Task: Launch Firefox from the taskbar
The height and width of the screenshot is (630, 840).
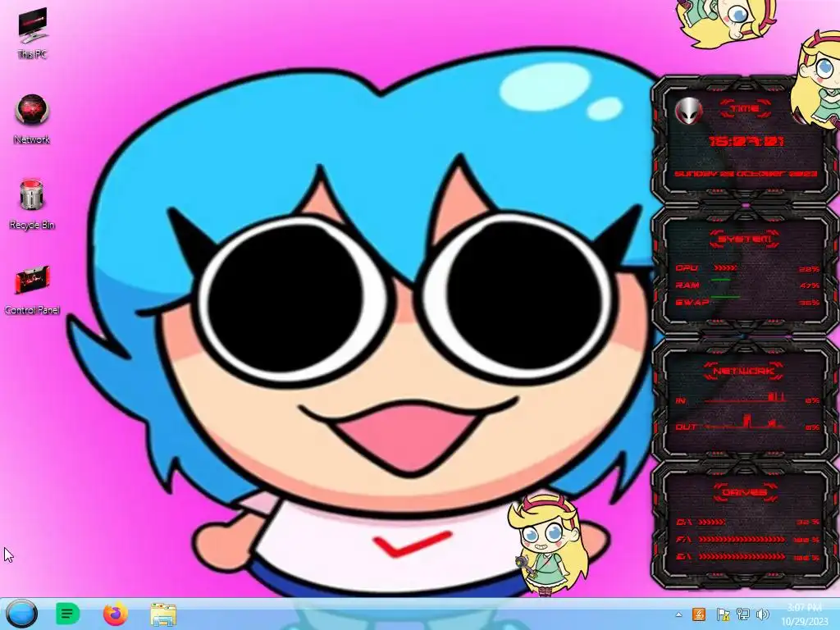Action: click(x=115, y=614)
